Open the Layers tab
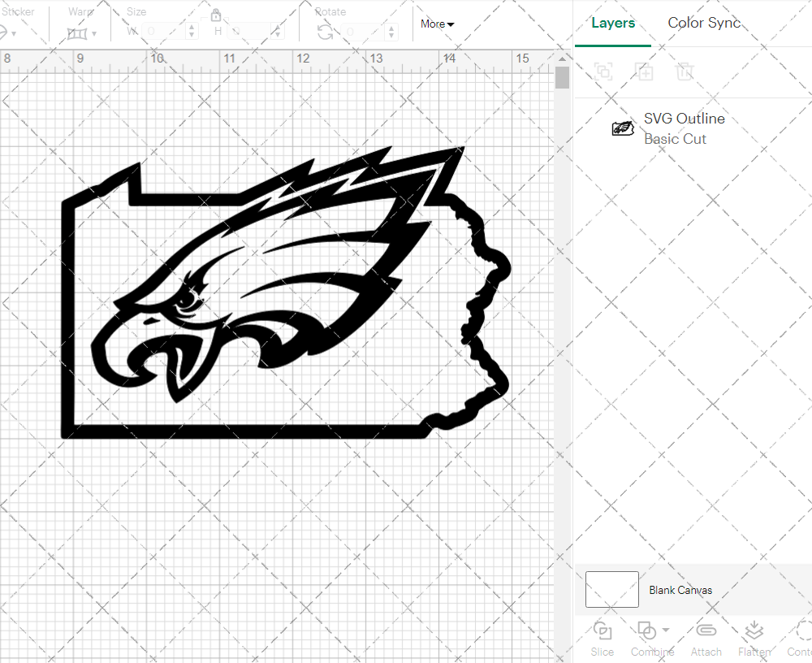 [x=613, y=23]
